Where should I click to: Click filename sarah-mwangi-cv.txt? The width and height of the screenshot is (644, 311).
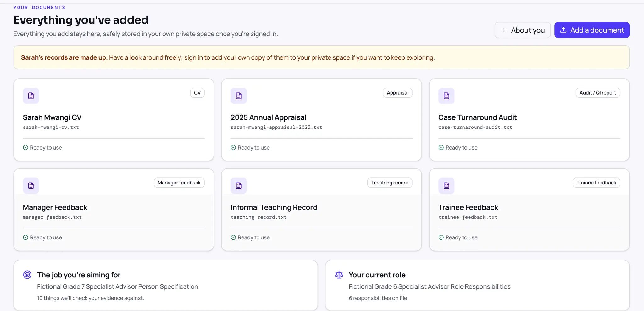pyautogui.click(x=51, y=127)
